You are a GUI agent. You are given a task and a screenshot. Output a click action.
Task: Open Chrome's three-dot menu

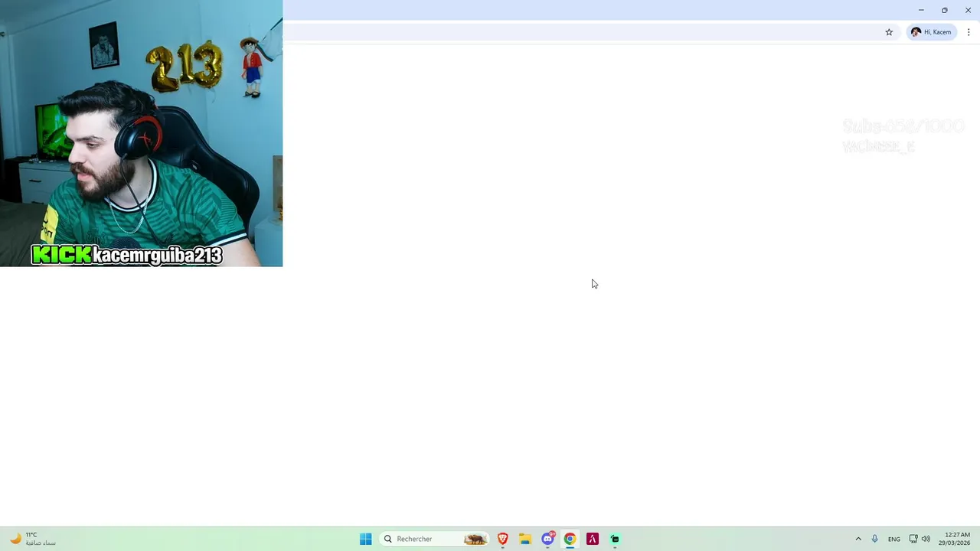(x=969, y=32)
